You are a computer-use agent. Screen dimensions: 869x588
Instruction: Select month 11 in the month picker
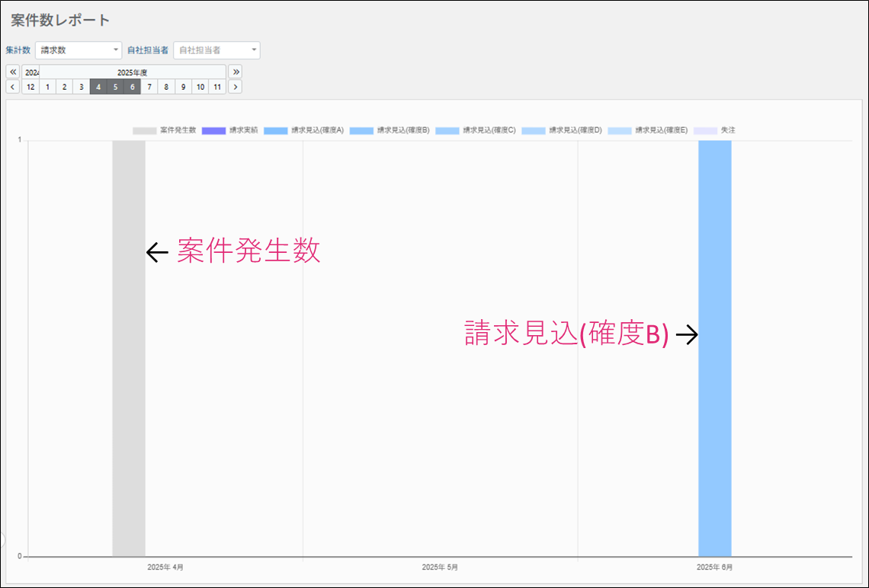pyautogui.click(x=217, y=87)
